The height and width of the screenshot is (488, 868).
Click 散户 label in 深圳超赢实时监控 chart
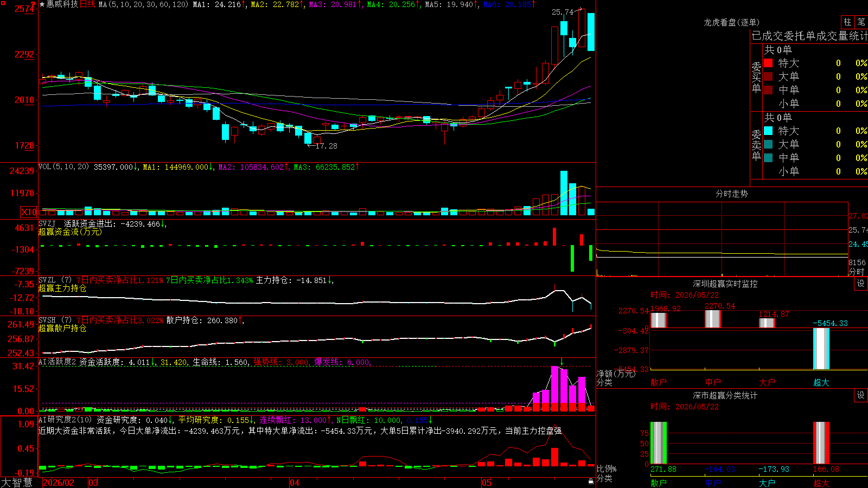[659, 382]
